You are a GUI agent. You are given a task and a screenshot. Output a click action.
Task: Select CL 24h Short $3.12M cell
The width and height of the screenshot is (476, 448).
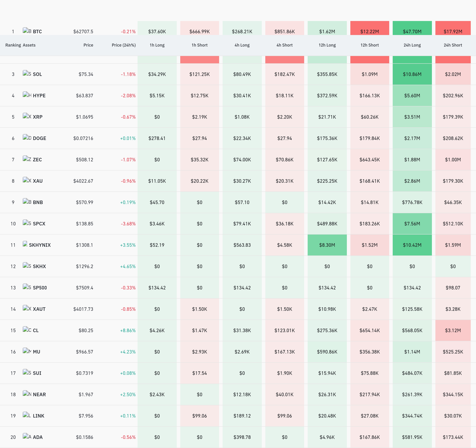point(453,330)
